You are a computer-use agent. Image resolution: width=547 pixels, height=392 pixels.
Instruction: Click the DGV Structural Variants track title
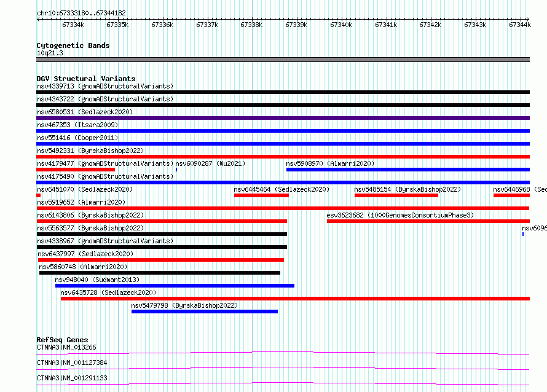(86, 79)
